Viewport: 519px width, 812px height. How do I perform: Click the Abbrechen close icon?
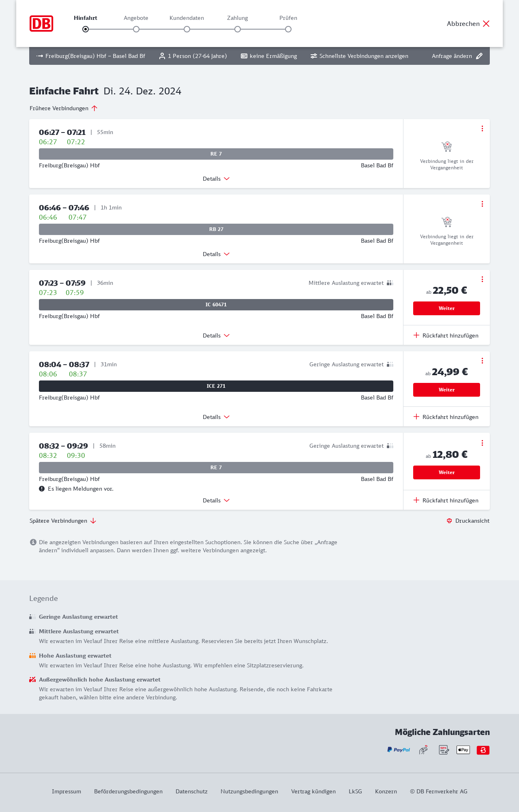486,24
